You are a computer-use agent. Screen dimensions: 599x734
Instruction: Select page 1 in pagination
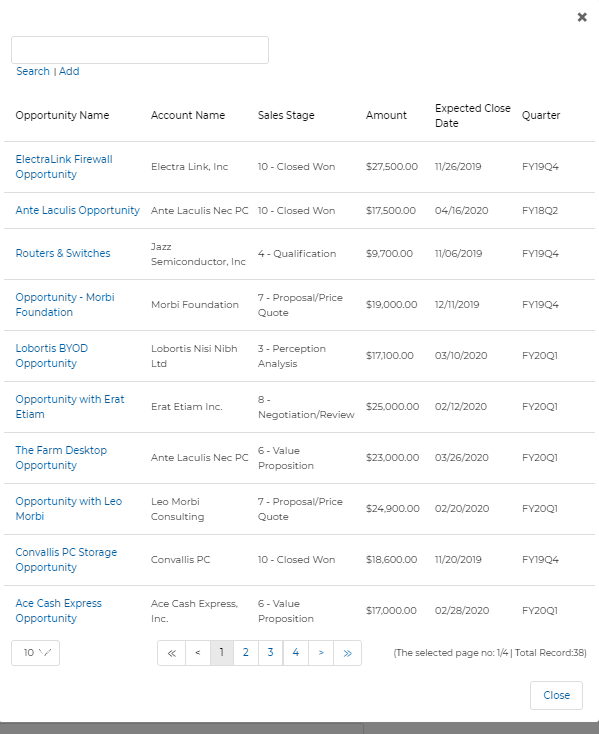[222, 653]
